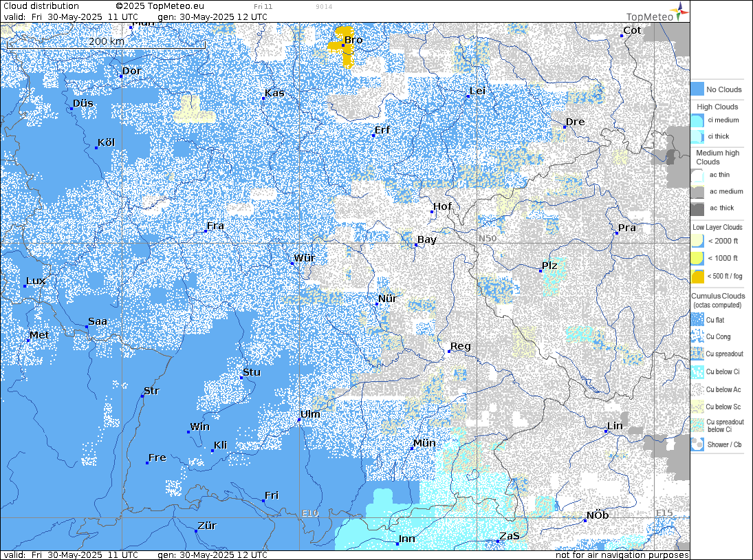Click the Met city label
This screenshot has height=560, width=753.
[x=39, y=335]
